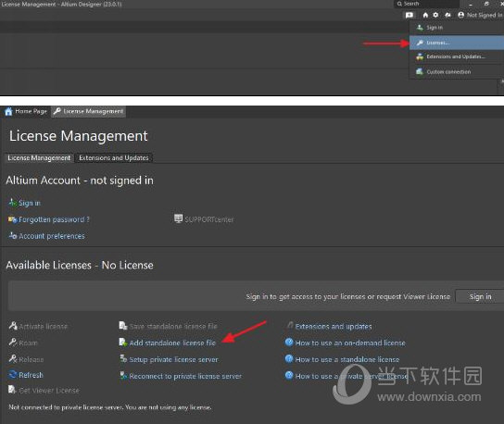Open How to use an on-demand license

pyautogui.click(x=350, y=343)
